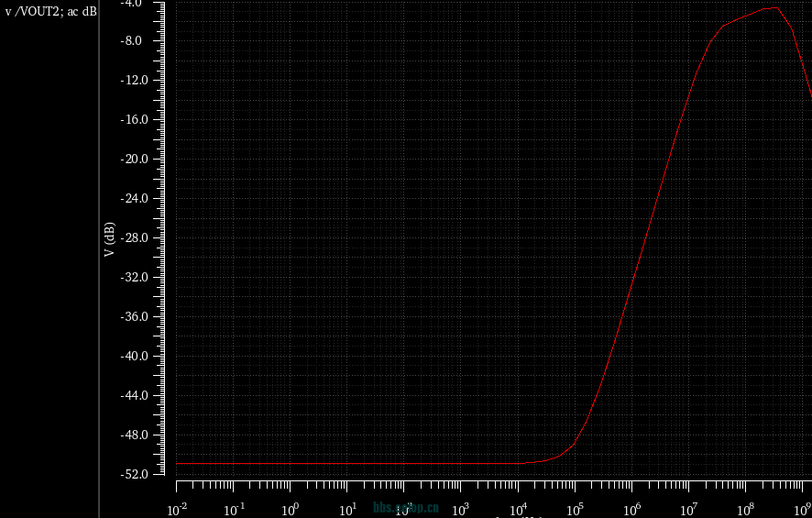Screen dimensions: 812x518
Task: Select the -36.0 y-axis tick label
Action: 148,317
